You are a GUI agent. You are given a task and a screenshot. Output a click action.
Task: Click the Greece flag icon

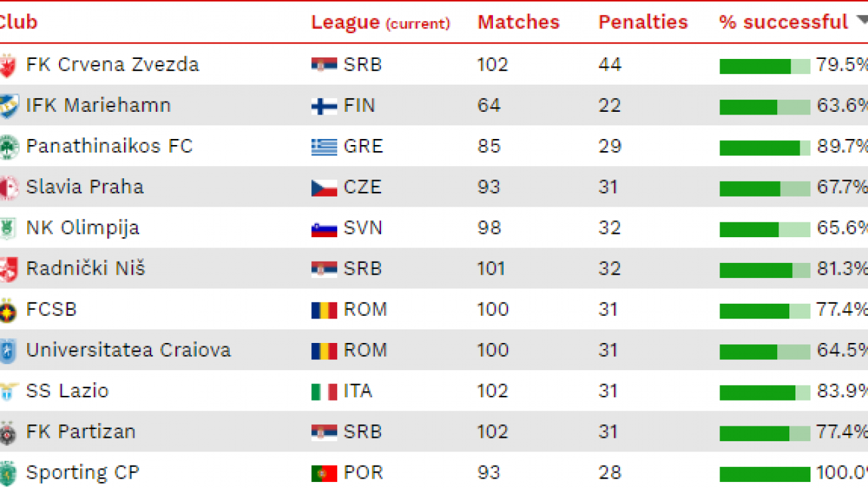click(x=324, y=147)
